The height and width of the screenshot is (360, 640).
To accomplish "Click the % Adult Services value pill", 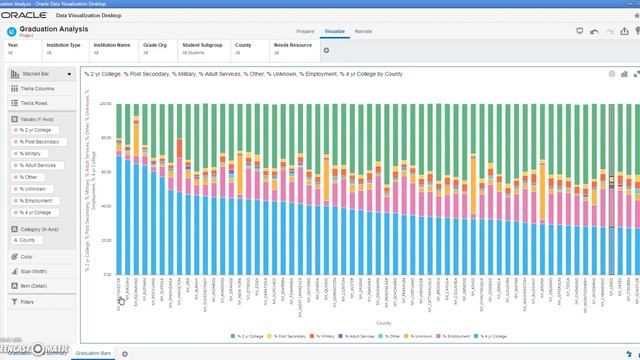I will pyautogui.click(x=38, y=166).
